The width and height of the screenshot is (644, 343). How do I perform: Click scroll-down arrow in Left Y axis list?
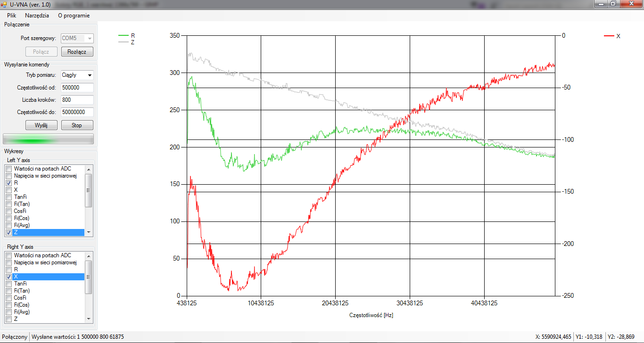point(88,232)
